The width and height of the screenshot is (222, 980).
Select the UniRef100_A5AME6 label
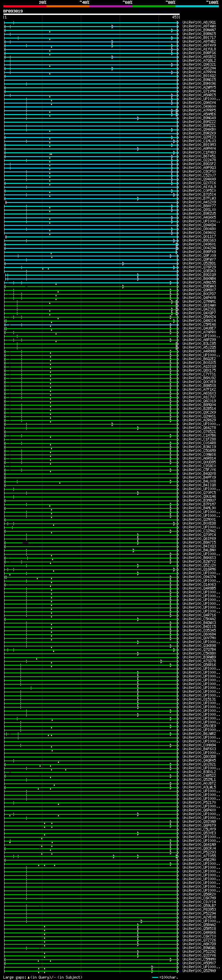(x=199, y=114)
